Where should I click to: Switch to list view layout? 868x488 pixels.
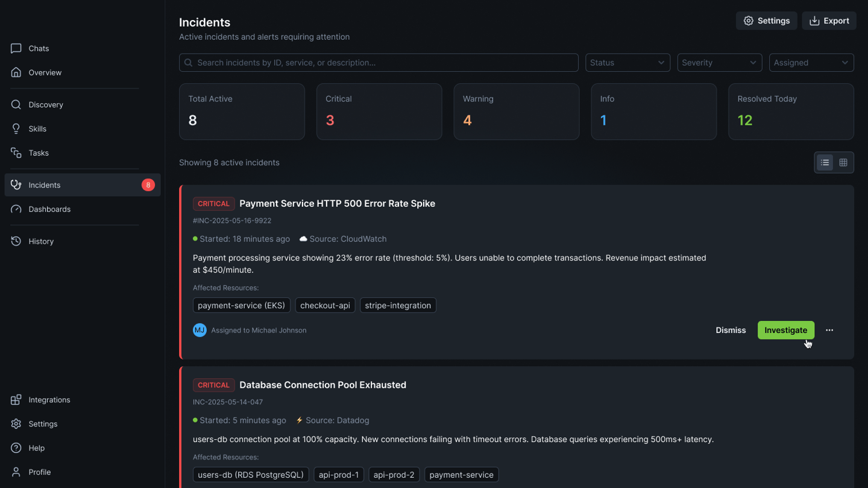point(825,162)
